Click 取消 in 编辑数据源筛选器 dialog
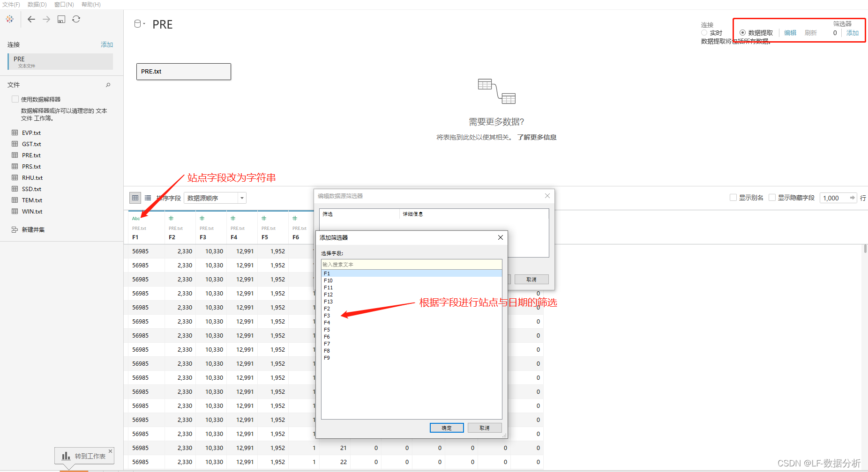 tap(531, 280)
